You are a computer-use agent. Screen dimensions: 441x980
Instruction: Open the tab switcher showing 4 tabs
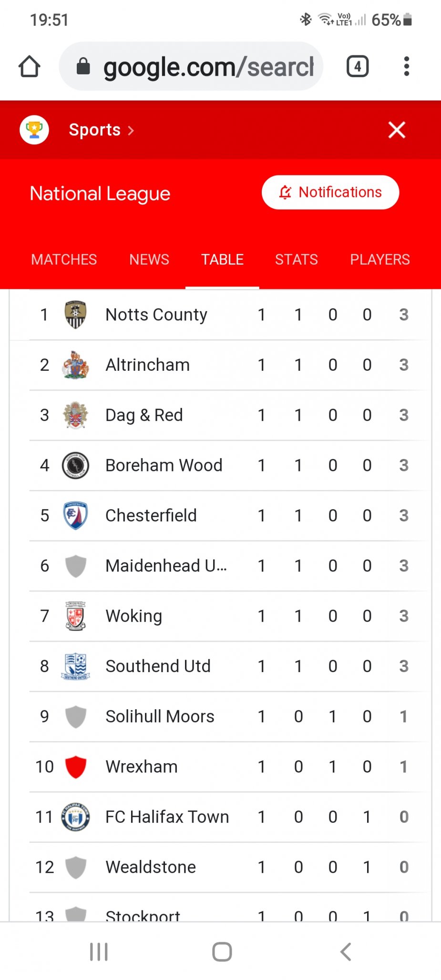(358, 66)
